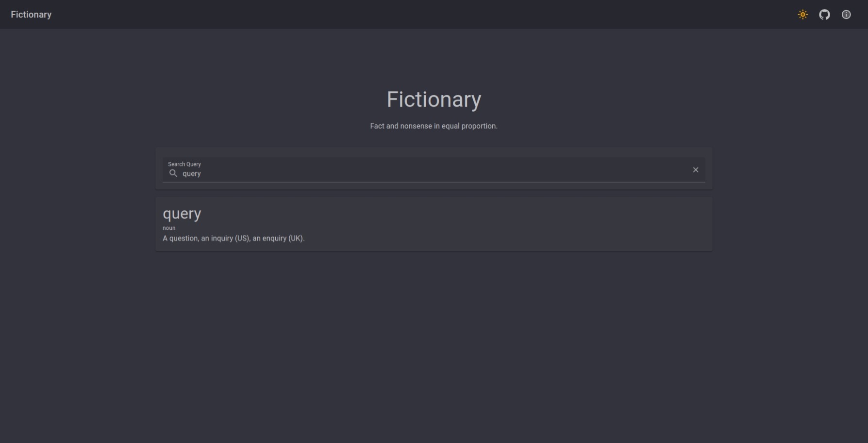Screen dimensions: 868x443
Task: Place cursor after typed word 'query' in search
Action: (x=201, y=173)
